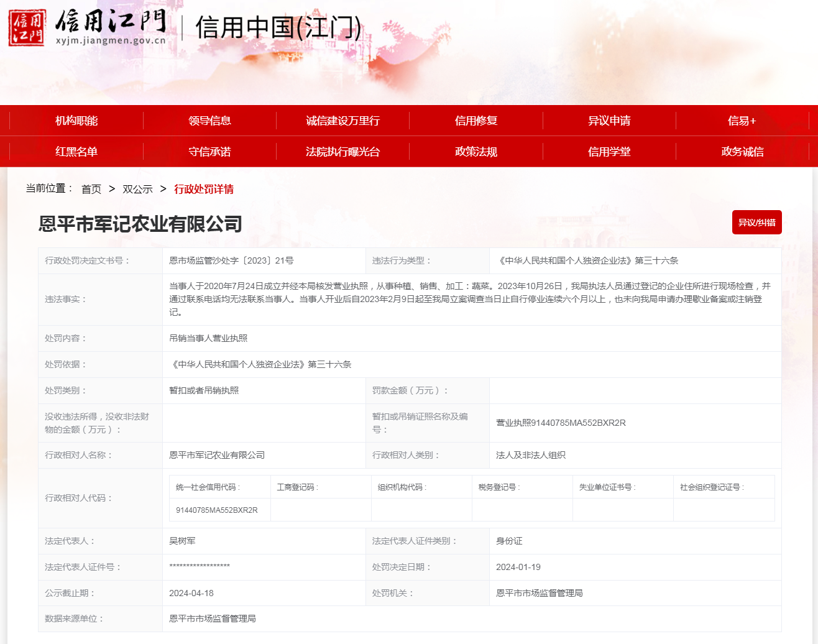
Task: Open the 信用修复 menu item
Action: pos(476,121)
